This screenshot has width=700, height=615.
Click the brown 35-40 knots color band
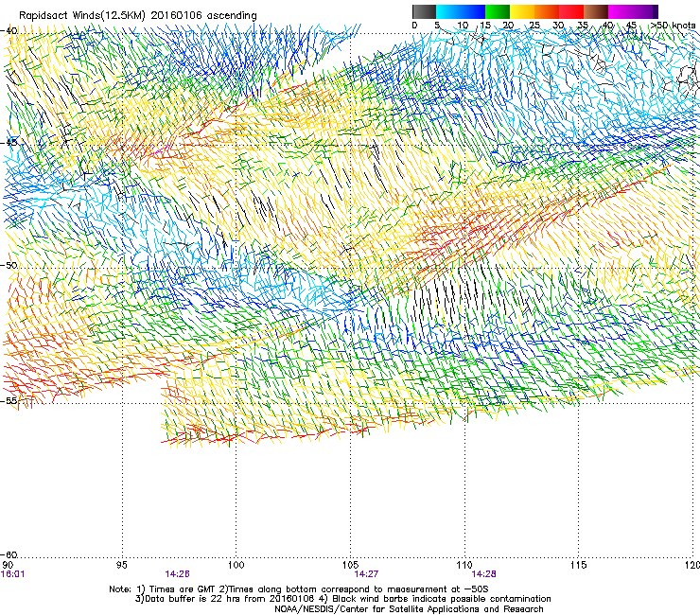pos(596,11)
